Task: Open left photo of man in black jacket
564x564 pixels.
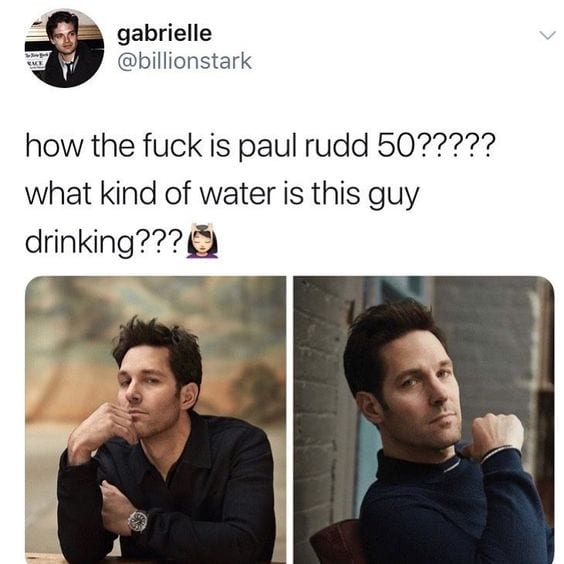Action: coord(156,420)
